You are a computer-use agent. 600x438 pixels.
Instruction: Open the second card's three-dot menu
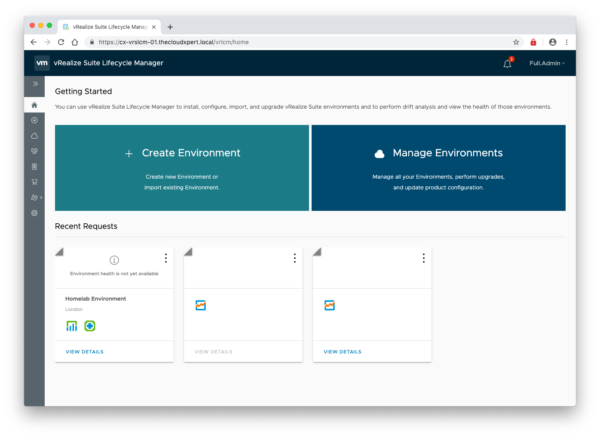294,258
